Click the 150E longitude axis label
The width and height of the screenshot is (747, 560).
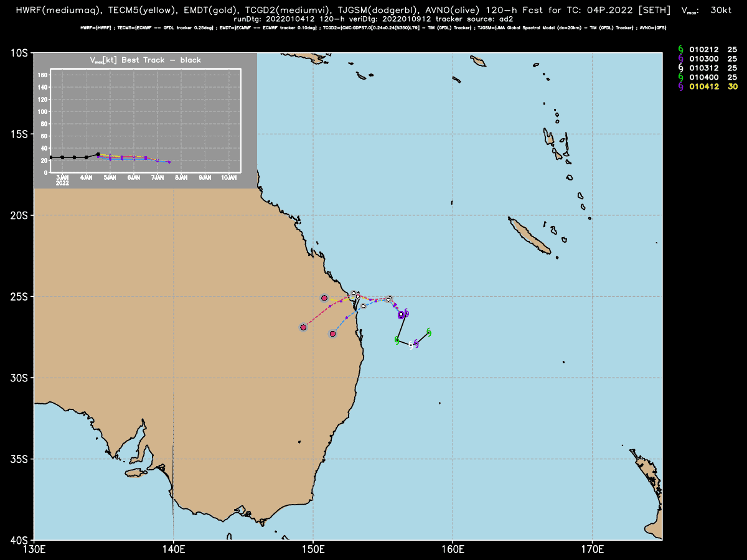(312, 549)
